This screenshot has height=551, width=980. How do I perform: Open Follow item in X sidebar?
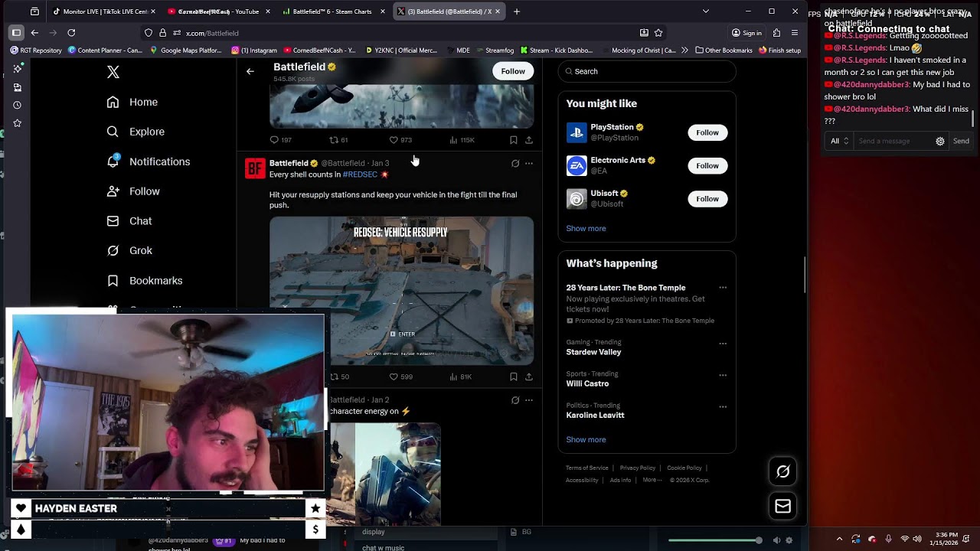click(133, 191)
